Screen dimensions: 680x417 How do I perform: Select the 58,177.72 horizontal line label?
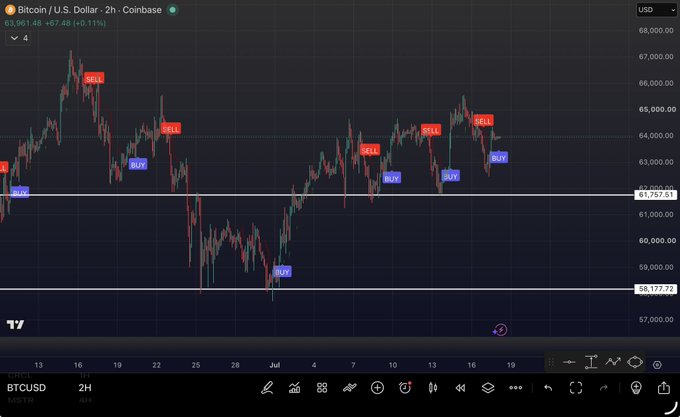point(656,289)
